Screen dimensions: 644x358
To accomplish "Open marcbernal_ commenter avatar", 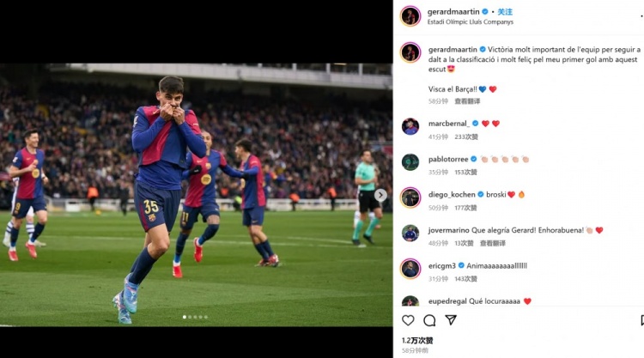I will click(410, 127).
